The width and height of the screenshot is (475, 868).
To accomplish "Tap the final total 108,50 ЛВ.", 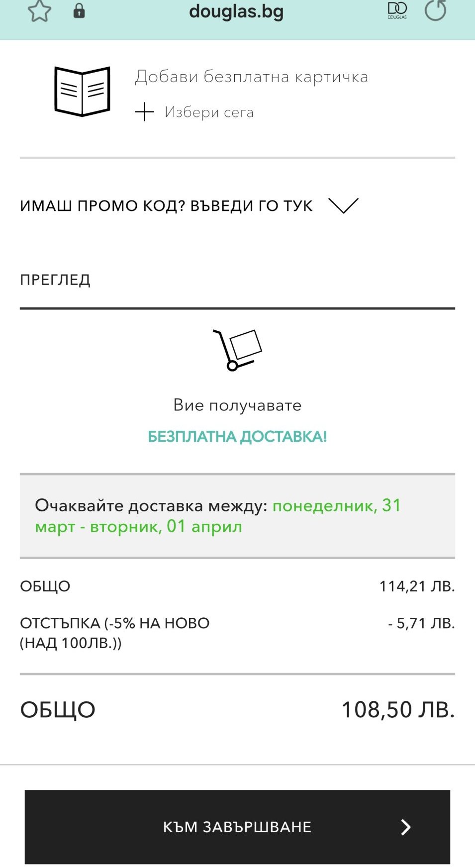I will pos(398,710).
